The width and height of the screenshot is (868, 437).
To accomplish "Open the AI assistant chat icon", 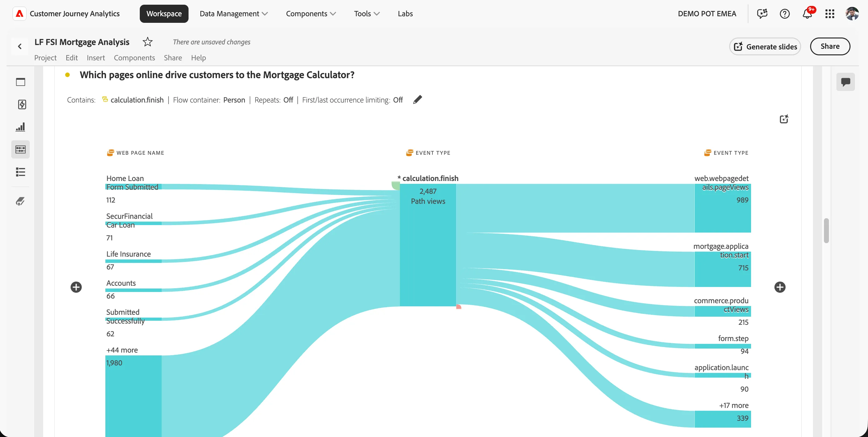I will click(x=762, y=13).
